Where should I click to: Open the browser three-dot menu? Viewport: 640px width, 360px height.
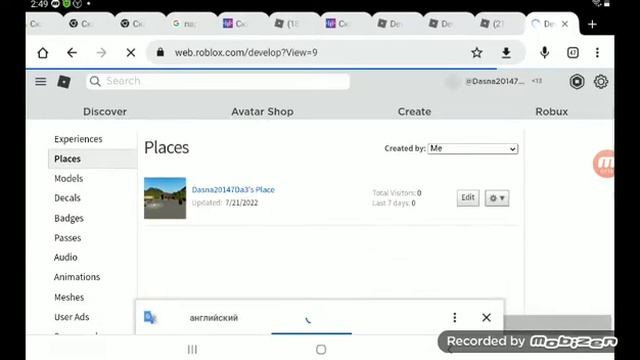(597, 53)
